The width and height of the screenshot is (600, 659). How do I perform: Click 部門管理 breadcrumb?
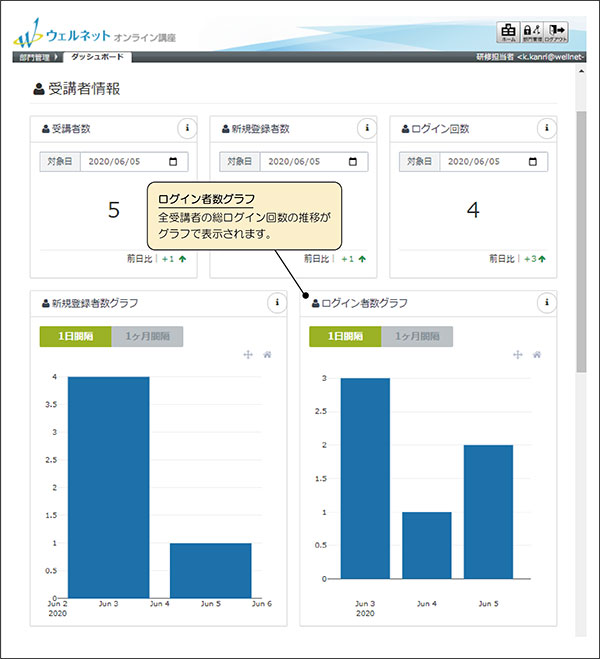37,57
